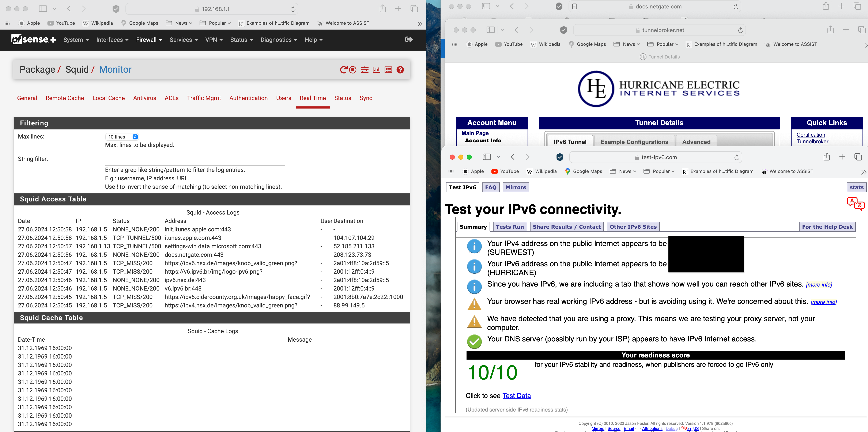Open the status bar-chart icon
The height and width of the screenshot is (432, 868).
[376, 70]
